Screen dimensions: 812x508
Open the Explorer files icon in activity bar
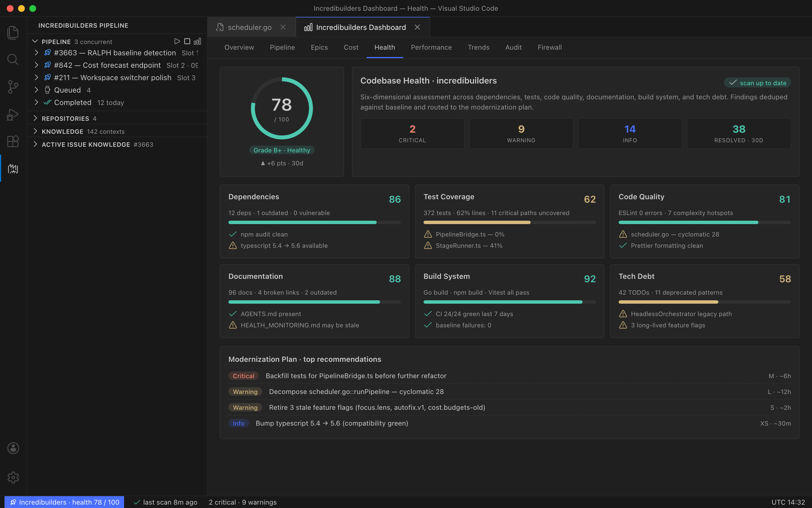(x=13, y=32)
